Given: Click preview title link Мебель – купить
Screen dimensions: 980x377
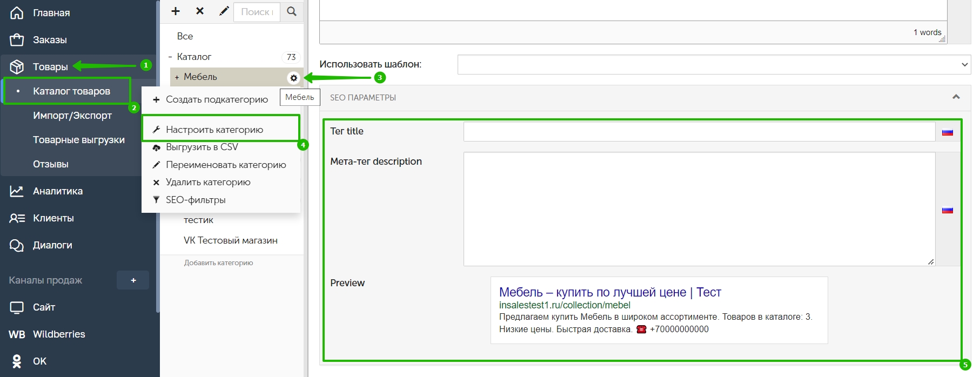Looking at the screenshot, I should (x=610, y=292).
